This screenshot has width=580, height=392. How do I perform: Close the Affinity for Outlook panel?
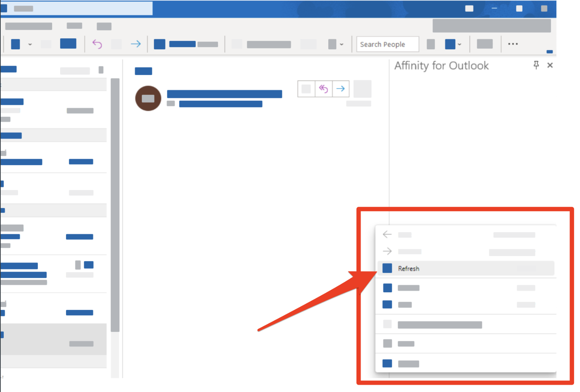pos(550,65)
